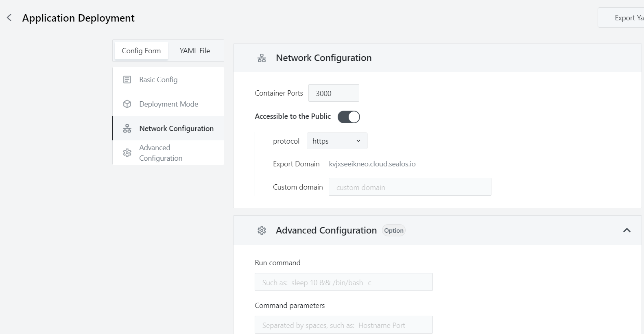644x334 pixels.
Task: Click the Command parameters input field
Action: click(x=343, y=325)
